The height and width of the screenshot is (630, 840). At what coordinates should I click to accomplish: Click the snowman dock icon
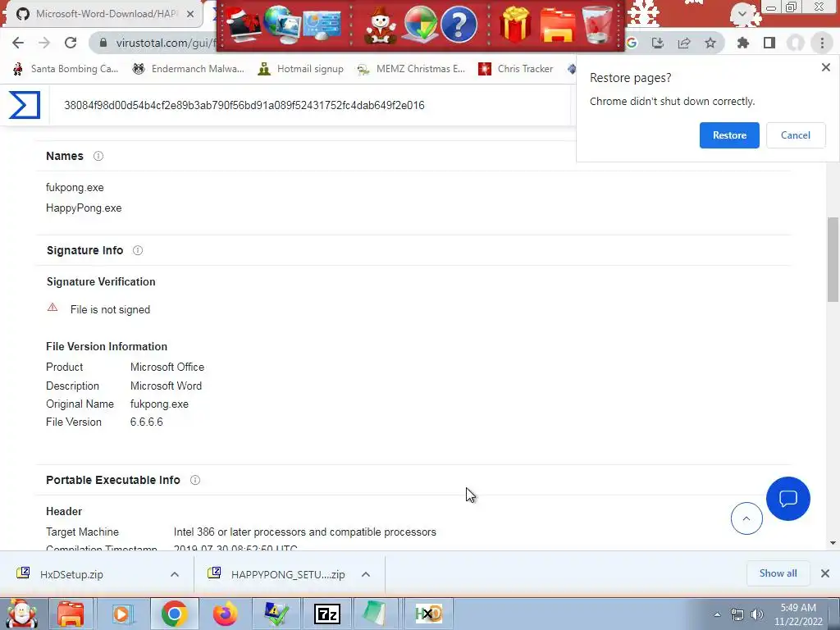click(381, 25)
